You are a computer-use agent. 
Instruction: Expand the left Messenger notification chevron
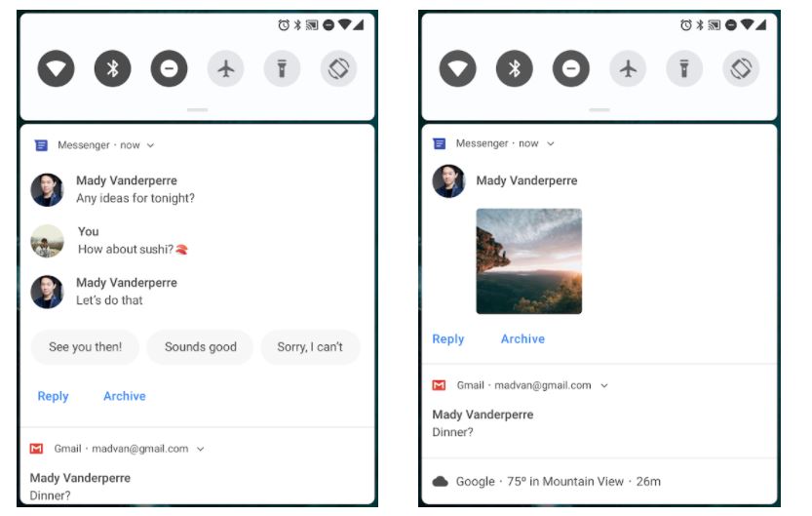pos(150,145)
